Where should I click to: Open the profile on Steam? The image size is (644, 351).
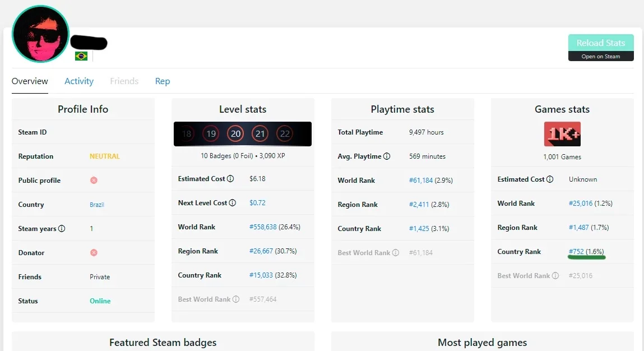pyautogui.click(x=601, y=56)
